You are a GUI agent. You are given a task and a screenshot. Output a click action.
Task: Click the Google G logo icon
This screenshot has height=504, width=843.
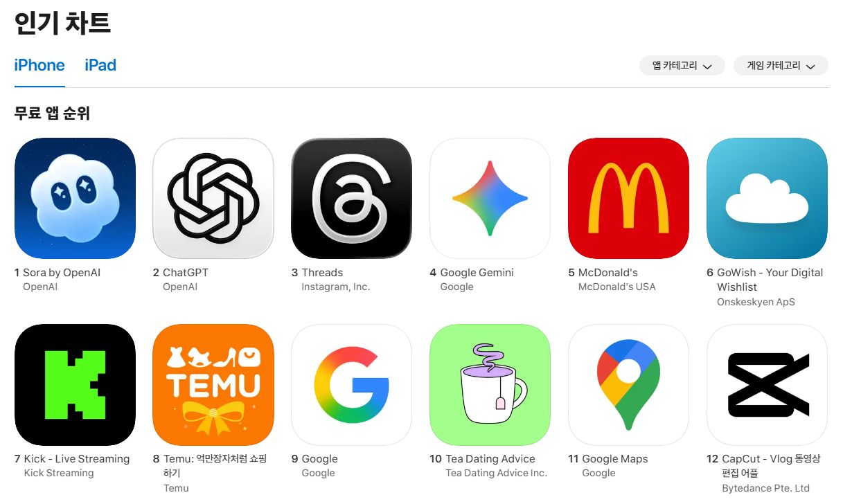[x=352, y=384]
